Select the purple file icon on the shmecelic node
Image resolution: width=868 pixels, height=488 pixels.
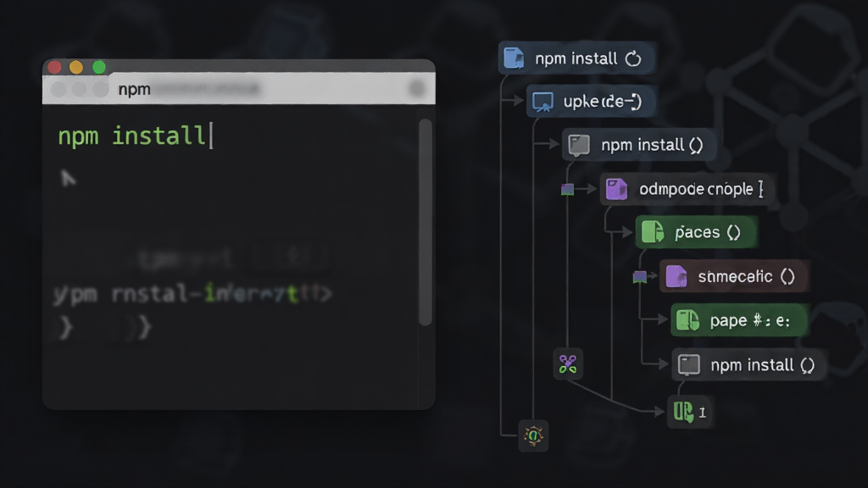click(676, 276)
